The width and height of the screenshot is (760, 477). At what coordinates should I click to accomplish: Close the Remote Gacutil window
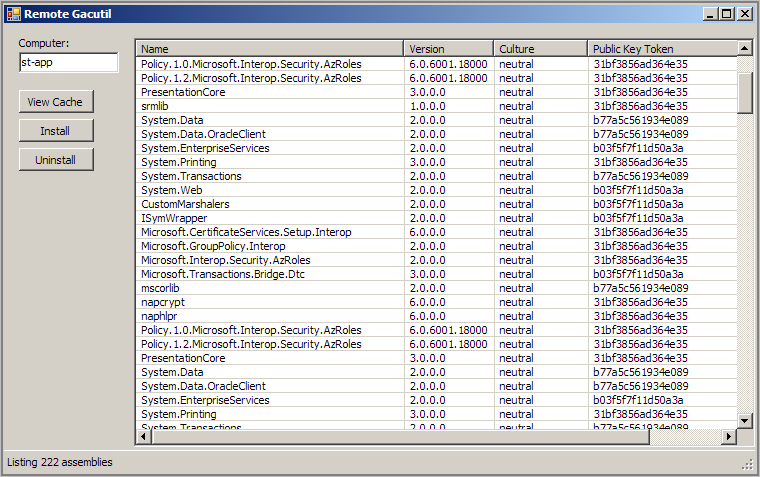pyautogui.click(x=744, y=14)
